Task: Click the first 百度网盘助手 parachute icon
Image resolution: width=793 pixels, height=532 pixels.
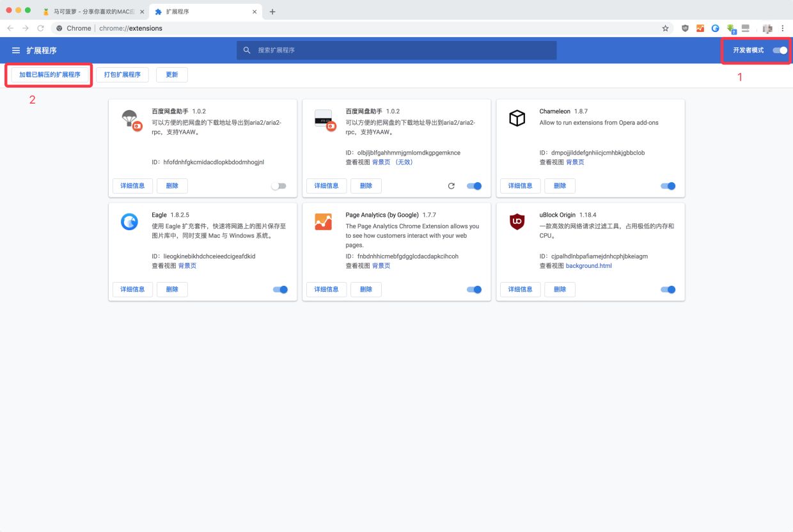Action: point(130,120)
